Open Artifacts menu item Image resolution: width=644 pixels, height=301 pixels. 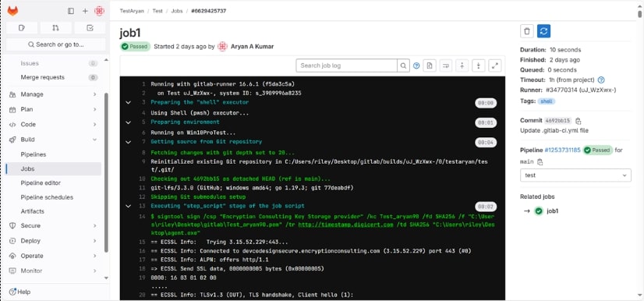[x=54, y=211]
